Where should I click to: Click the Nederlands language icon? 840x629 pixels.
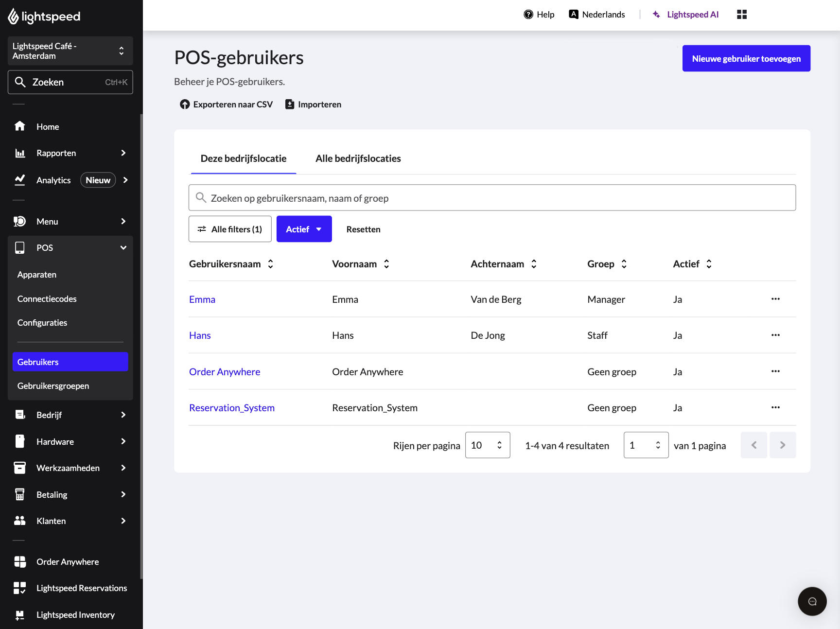[x=574, y=15]
